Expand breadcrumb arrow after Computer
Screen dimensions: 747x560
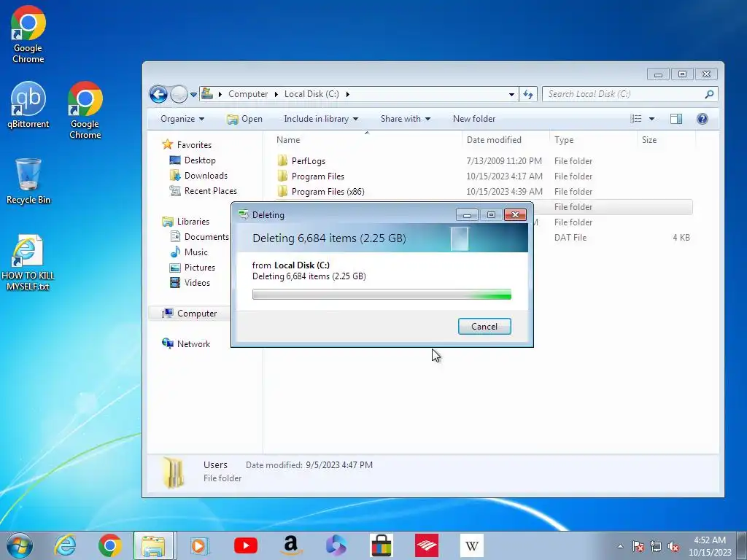[276, 94]
